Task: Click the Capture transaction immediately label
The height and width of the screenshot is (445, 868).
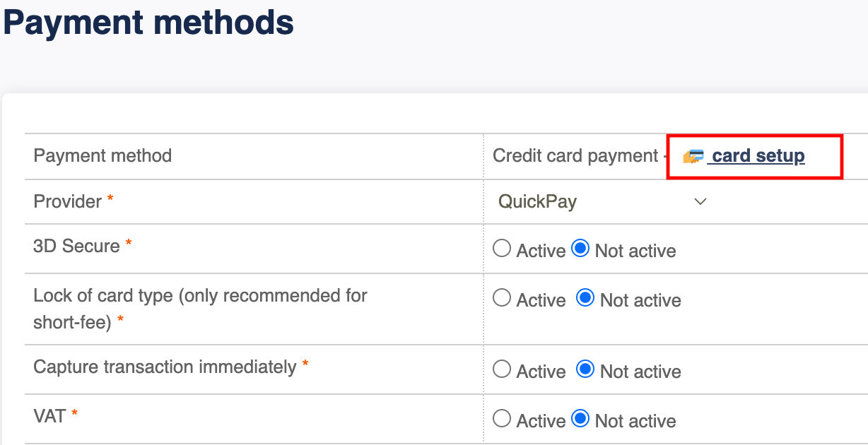Action: coord(171,367)
